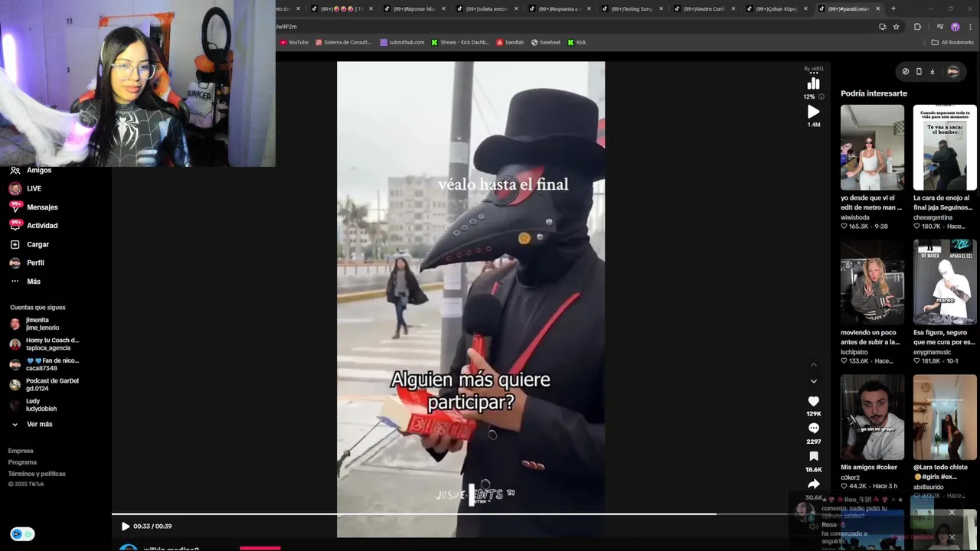Open Kick bookmark

click(x=577, y=42)
